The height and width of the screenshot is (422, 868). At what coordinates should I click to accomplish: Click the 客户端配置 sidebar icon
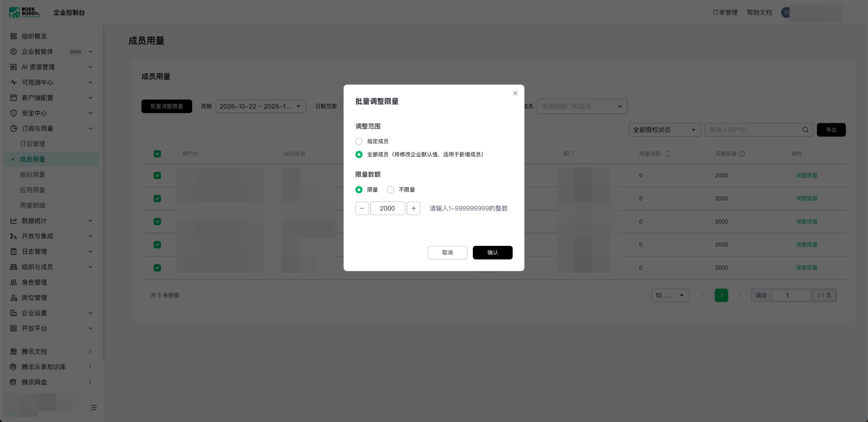pyautogui.click(x=14, y=98)
